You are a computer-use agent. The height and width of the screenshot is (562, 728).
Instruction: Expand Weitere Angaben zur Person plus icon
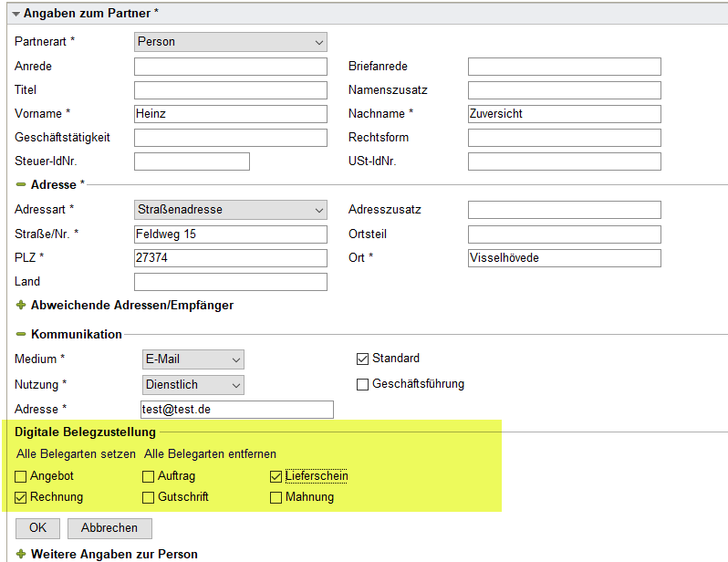[21, 554]
